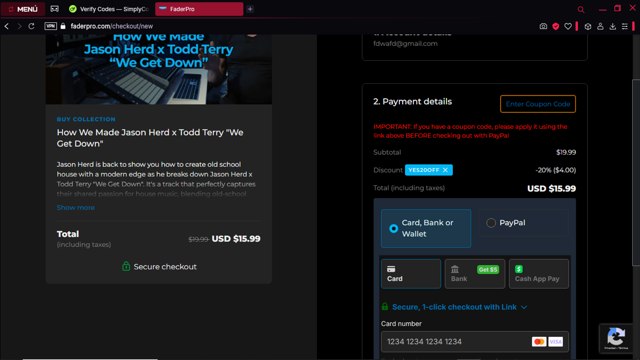This screenshot has height=360, width=640.
Task: Focus the Card number field
Action: pos(475,342)
